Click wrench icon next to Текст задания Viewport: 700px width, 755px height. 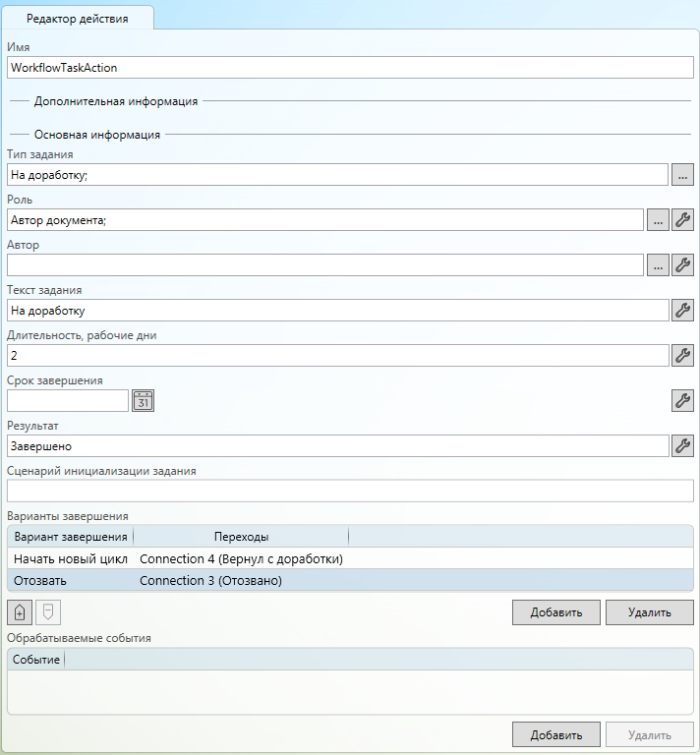pos(683,310)
